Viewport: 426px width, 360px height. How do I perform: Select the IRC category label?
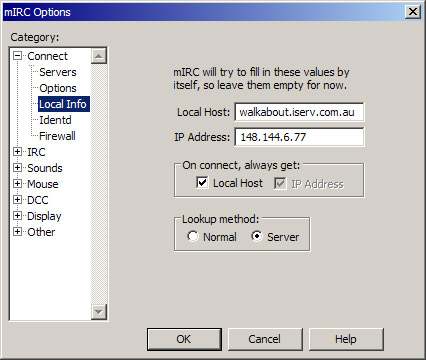click(x=36, y=152)
